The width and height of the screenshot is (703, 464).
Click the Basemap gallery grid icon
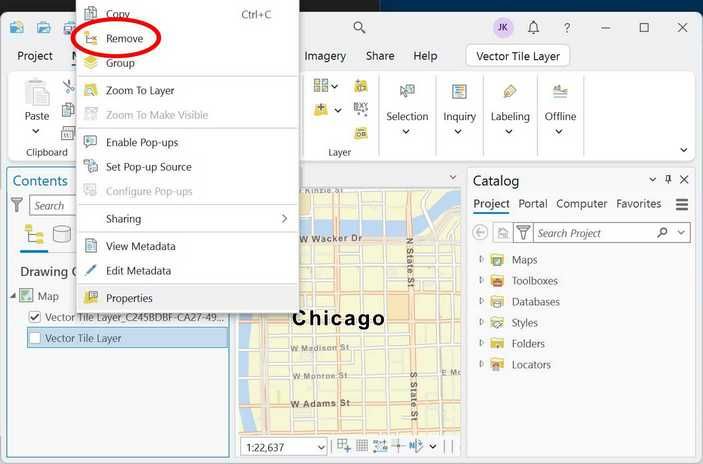[321, 85]
